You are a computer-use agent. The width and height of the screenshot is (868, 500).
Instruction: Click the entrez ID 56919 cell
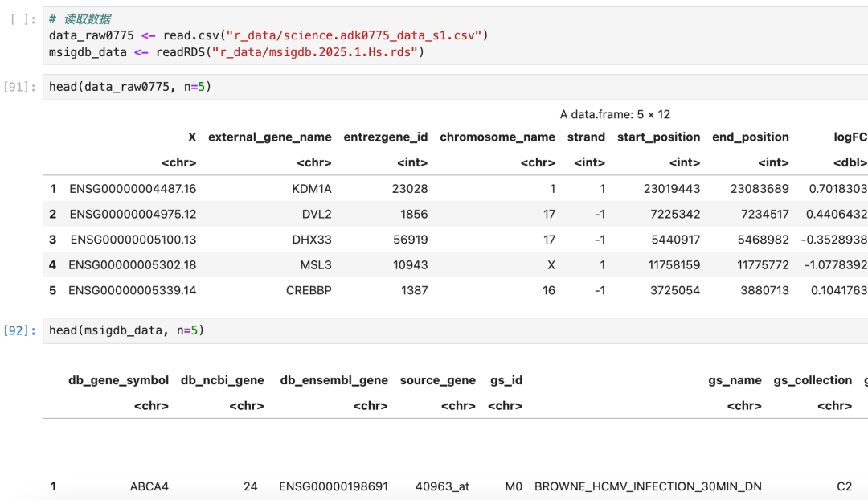pyautogui.click(x=410, y=240)
